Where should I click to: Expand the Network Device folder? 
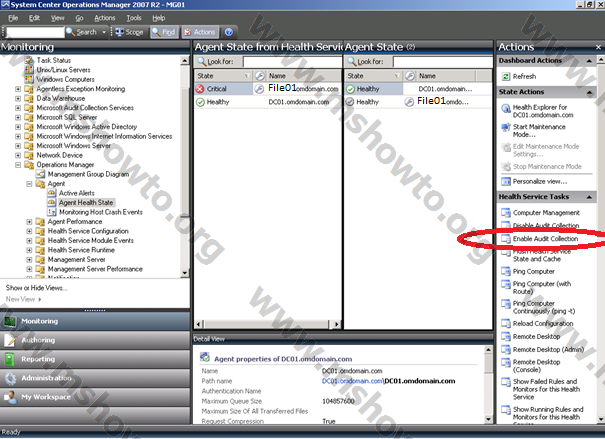coord(18,155)
